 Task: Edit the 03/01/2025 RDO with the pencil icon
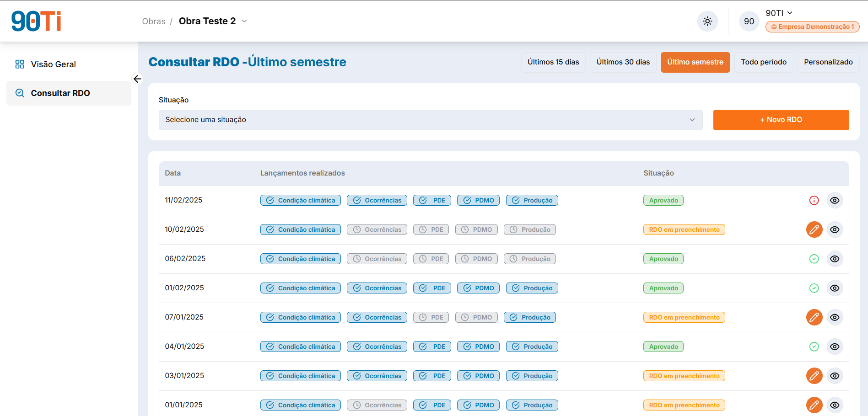[814, 376]
